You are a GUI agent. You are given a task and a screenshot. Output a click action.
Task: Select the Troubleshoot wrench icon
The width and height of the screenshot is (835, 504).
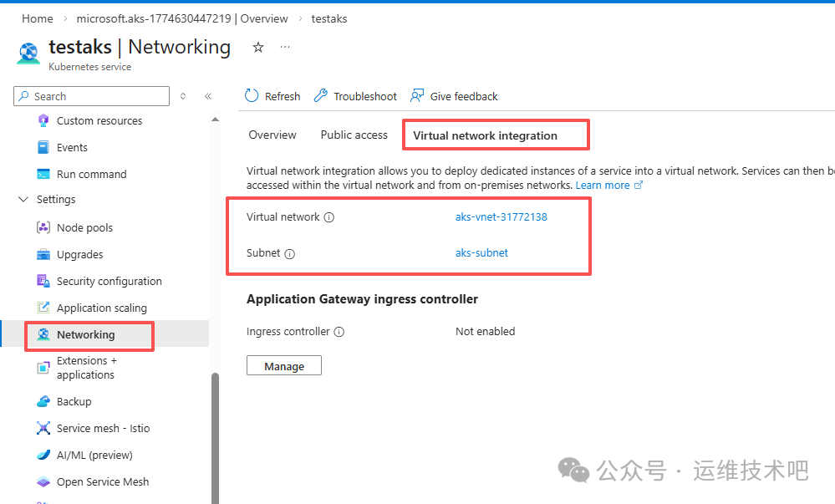coord(319,95)
